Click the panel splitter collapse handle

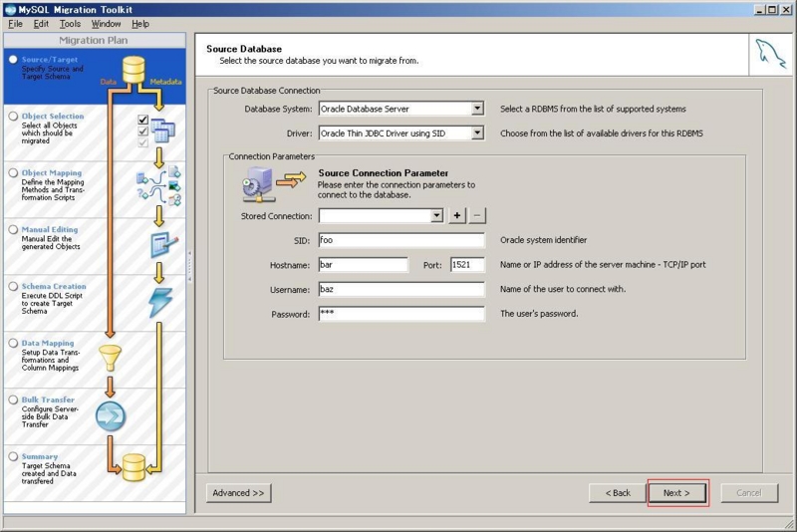point(189,265)
